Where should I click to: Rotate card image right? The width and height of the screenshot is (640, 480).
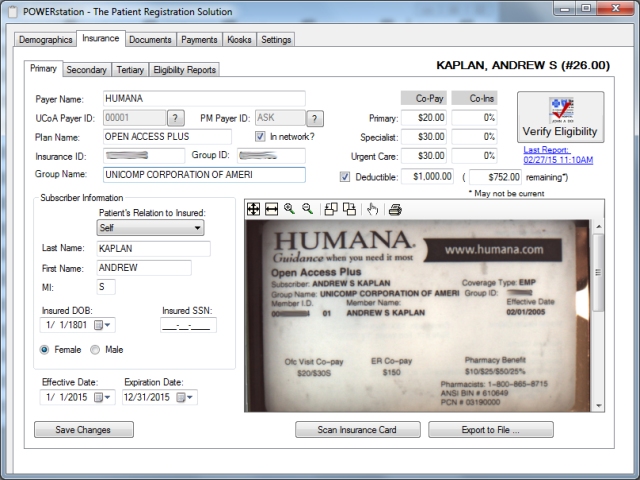(349, 209)
